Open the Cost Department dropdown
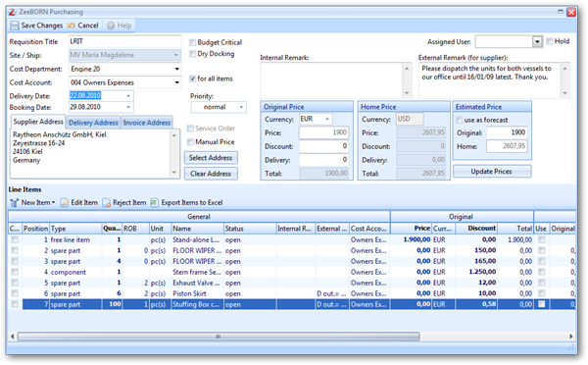This screenshot has width=588, height=365. click(x=176, y=69)
